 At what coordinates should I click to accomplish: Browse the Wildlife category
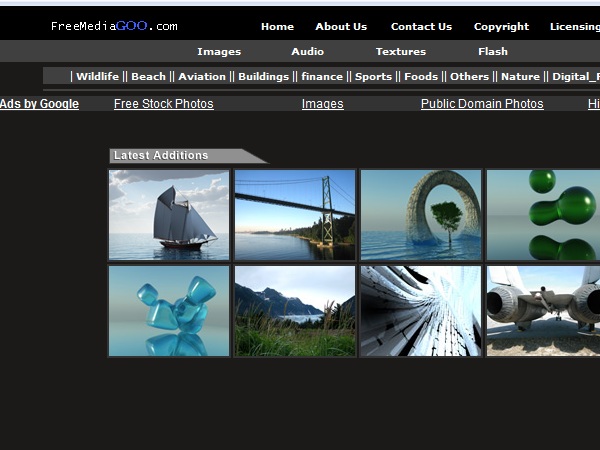(98, 76)
